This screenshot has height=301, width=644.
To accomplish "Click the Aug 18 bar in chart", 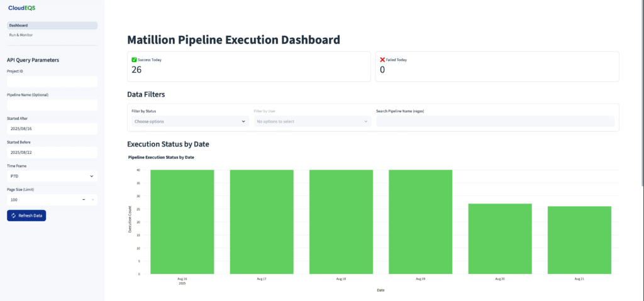I will tap(341, 222).
